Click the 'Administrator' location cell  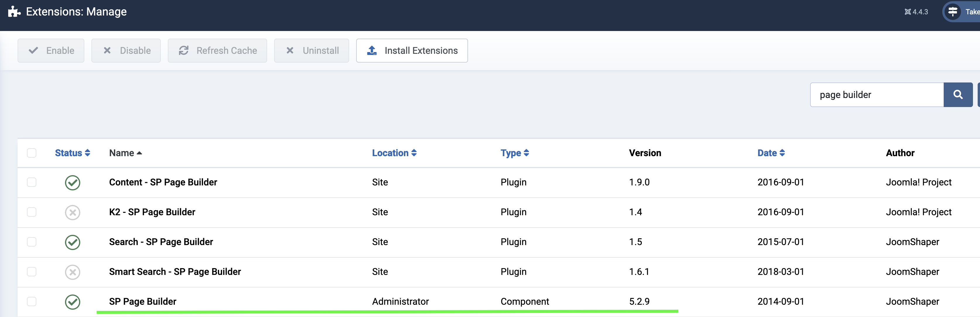click(400, 302)
